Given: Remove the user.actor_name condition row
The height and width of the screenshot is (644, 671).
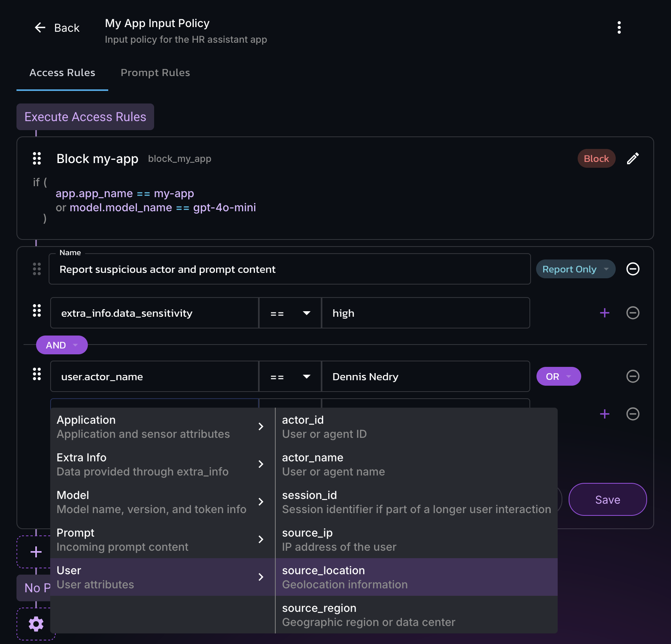Looking at the screenshot, I should pyautogui.click(x=633, y=376).
